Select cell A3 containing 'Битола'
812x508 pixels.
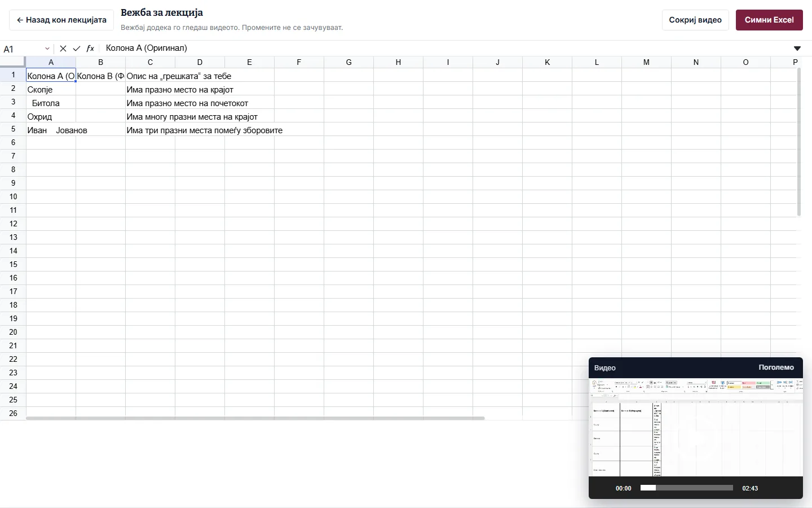(x=51, y=103)
